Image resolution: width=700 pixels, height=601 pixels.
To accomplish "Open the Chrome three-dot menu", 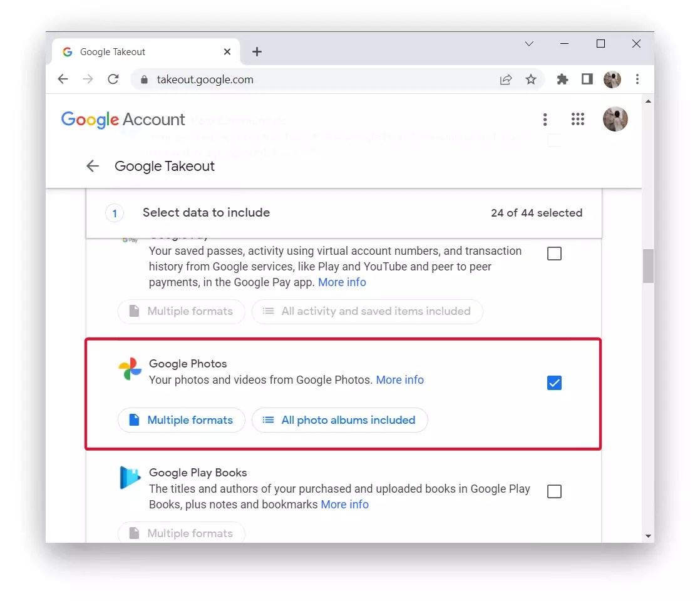I will (637, 79).
